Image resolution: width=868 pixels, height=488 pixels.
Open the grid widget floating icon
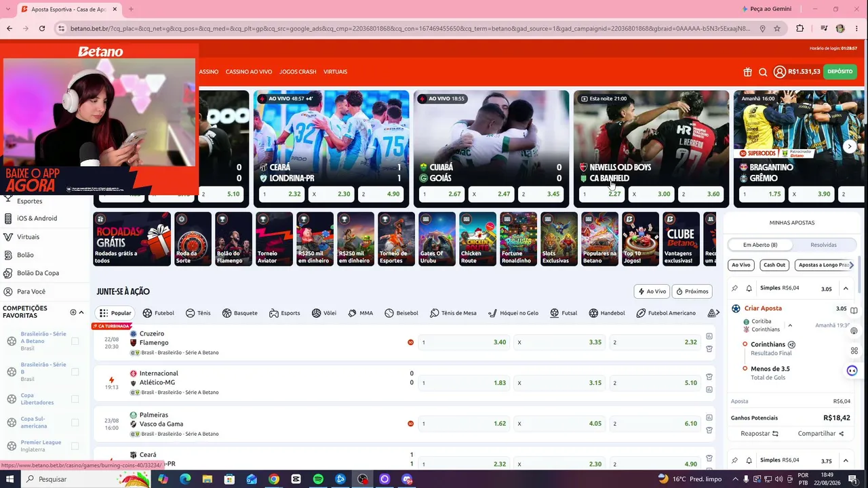[x=854, y=350]
